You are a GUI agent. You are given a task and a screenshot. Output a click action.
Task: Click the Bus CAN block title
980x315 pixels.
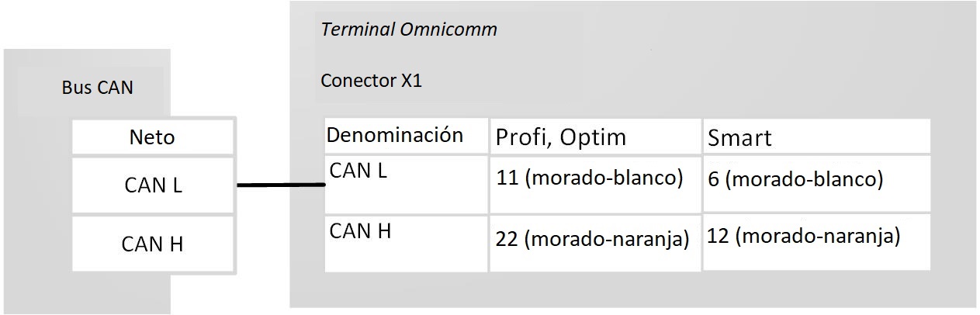tap(97, 88)
